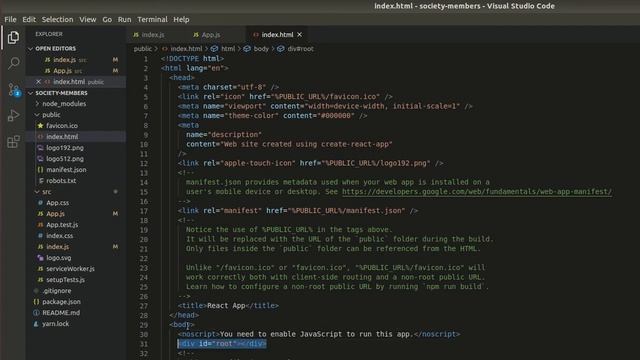Screen dimensions: 640x360
Task: Close index.html in Open Editors list
Action: point(38,82)
